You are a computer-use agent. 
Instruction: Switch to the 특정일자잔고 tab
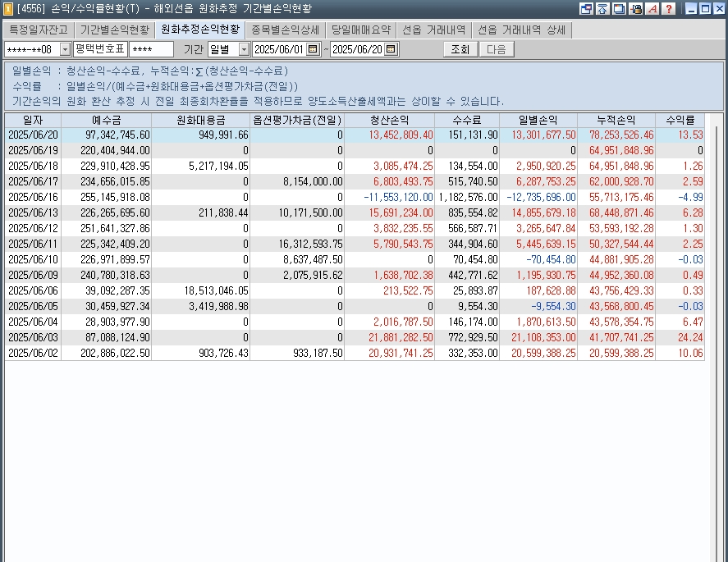click(x=39, y=30)
